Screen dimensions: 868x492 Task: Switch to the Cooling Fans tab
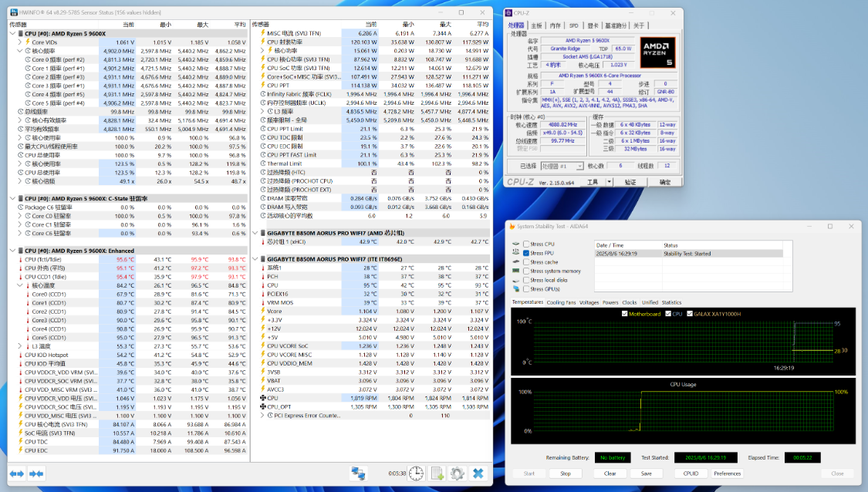click(x=561, y=302)
